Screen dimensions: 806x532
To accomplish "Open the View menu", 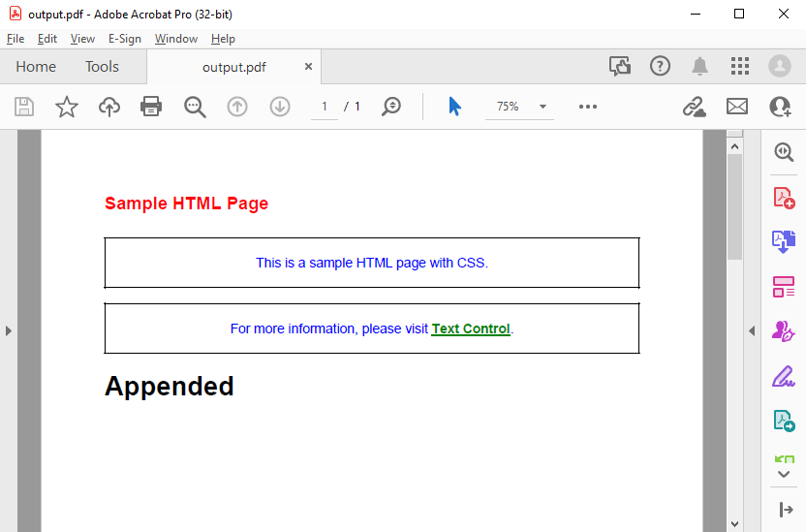I will point(82,39).
